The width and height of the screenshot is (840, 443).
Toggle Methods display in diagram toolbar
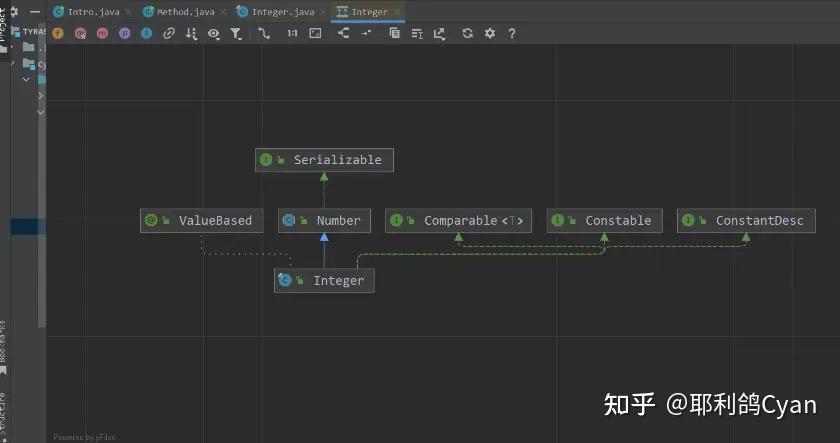pos(102,33)
